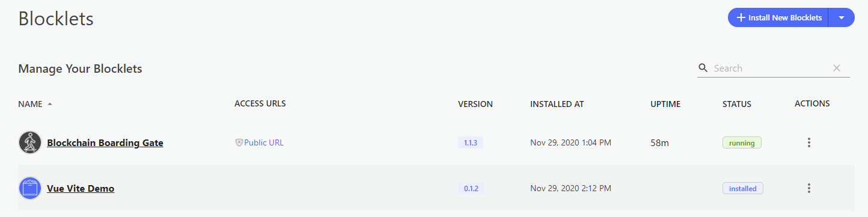Click the running status badge
868x217 pixels.
[x=742, y=142]
